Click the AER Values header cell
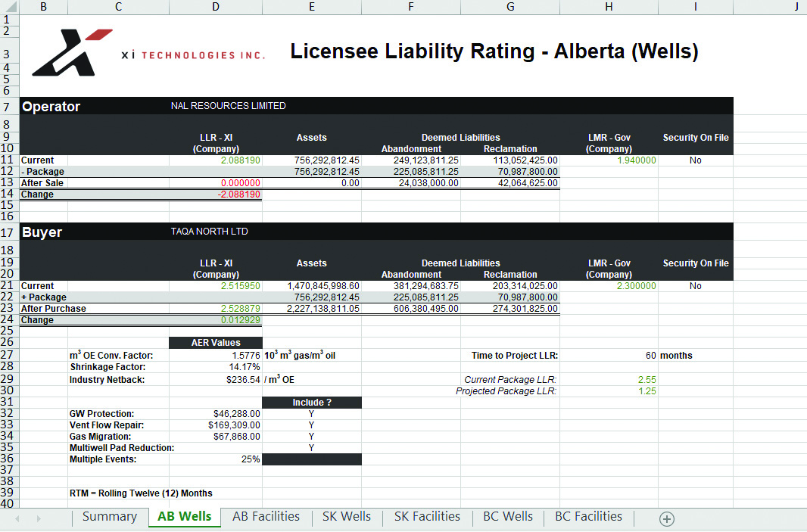Screen dimensions: 807x532 216,343
